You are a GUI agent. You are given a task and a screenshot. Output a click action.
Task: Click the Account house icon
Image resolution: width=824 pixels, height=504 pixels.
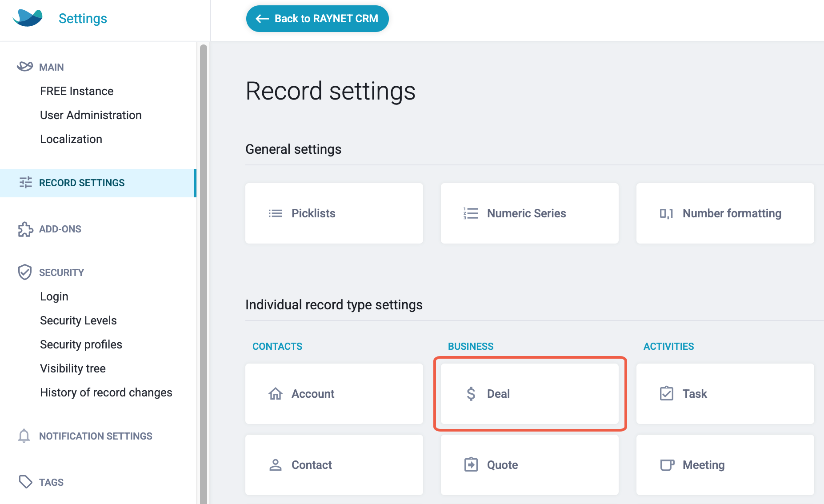276,394
